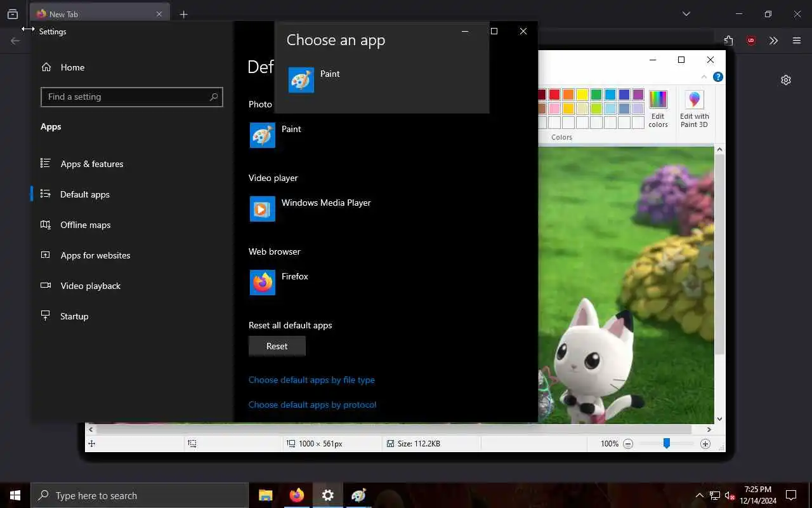This screenshot has height=508, width=812.
Task: Click the Size: 112.2KB status entry
Action: [414, 444]
